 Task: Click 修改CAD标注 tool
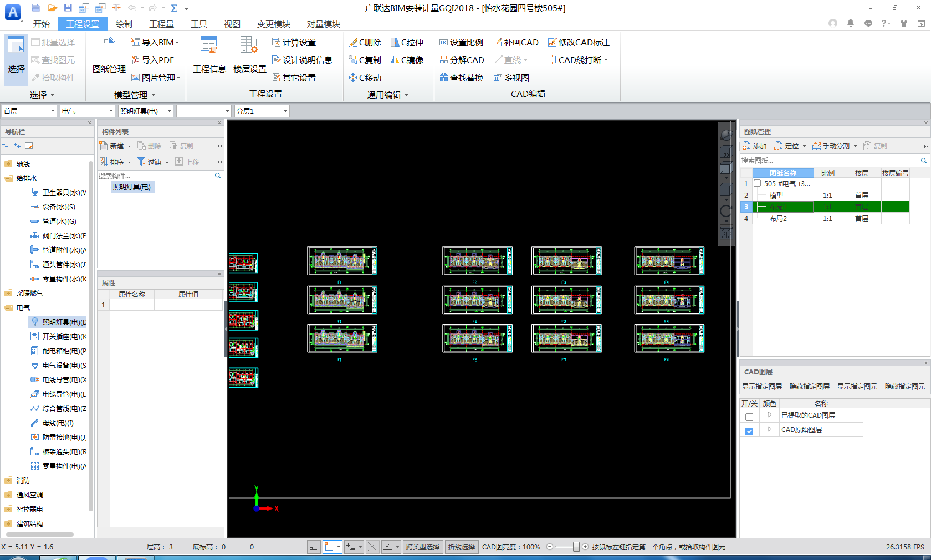pyautogui.click(x=579, y=42)
